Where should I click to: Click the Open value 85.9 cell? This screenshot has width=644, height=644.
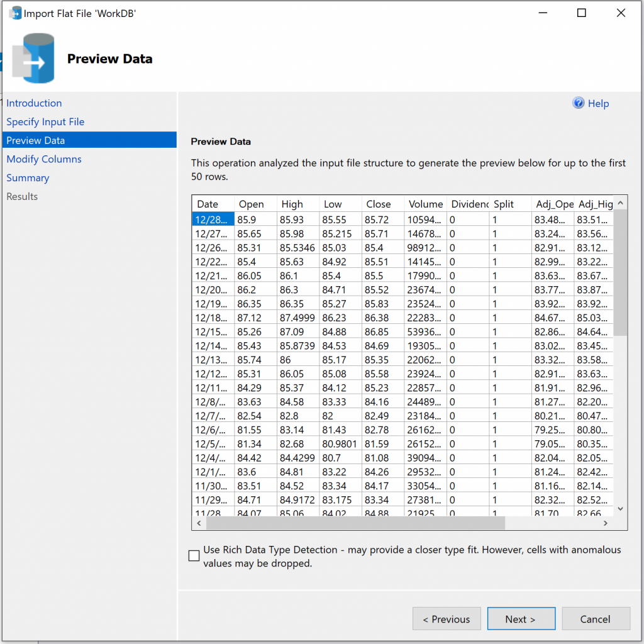click(x=256, y=219)
